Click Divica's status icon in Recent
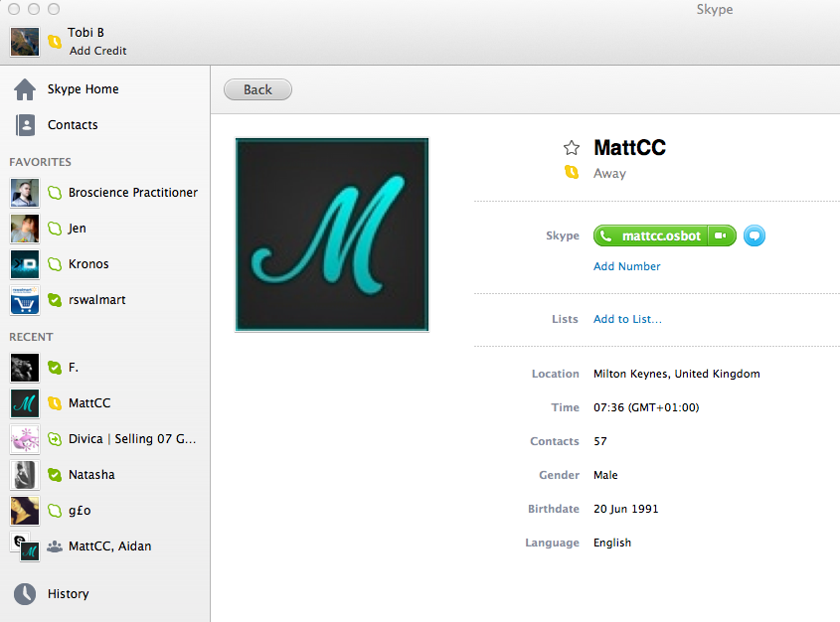 pos(55,439)
